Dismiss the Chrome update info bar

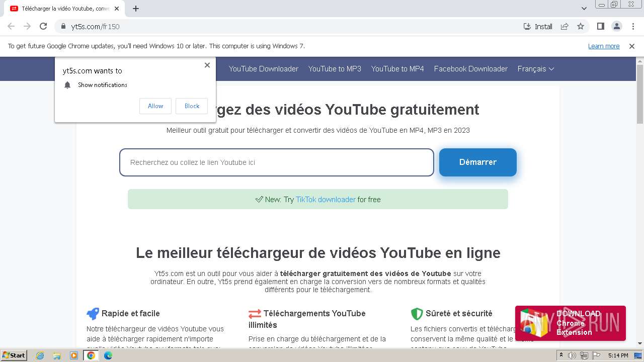click(x=632, y=46)
